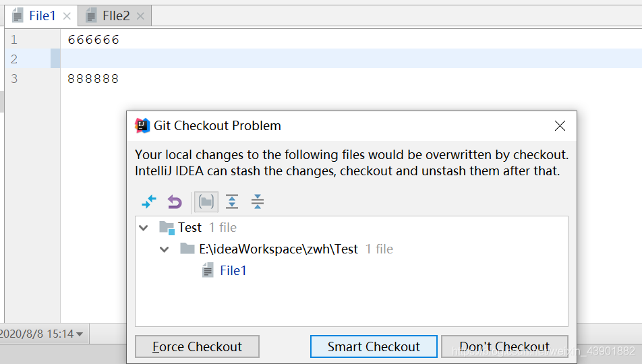642x364 pixels.
Task: Switch to the FIle2 editor tab
Action: [116, 16]
